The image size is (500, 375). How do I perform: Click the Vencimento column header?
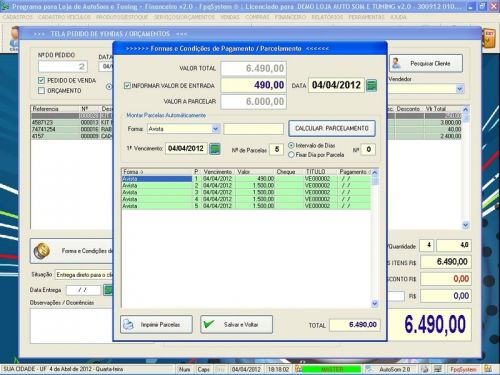tap(218, 172)
